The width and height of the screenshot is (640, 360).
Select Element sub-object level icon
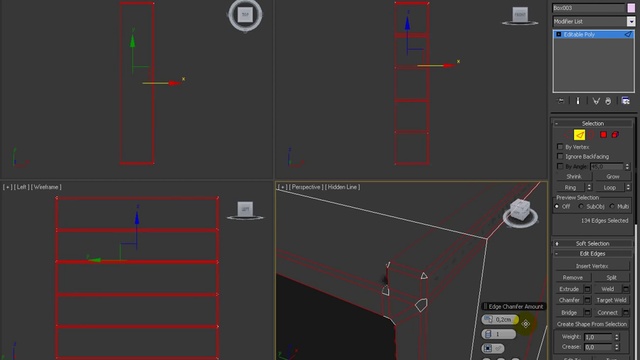[x=615, y=135]
